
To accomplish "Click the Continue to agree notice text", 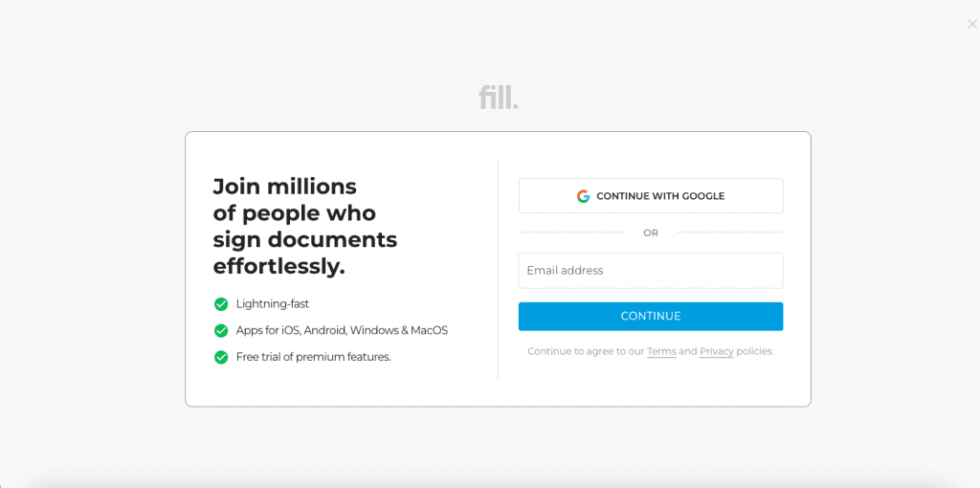I will click(651, 351).
